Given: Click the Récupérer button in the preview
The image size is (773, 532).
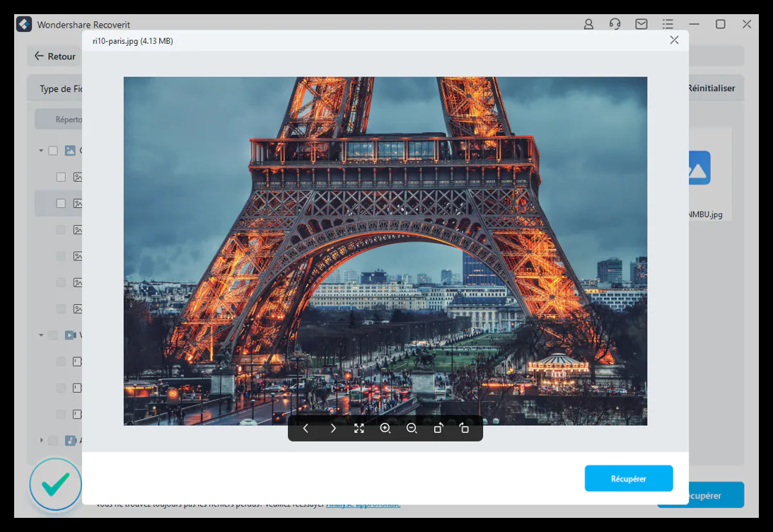Looking at the screenshot, I should (x=628, y=478).
